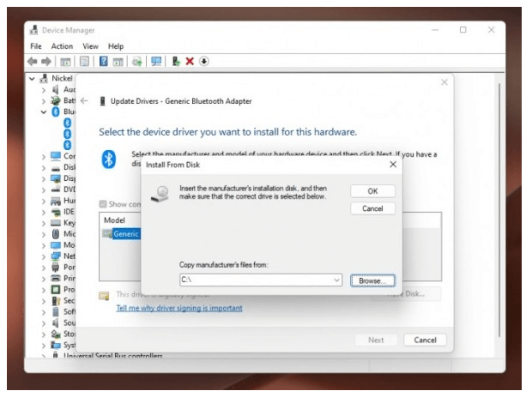Image resolution: width=532 pixels, height=397 pixels.
Task: Open the View menu
Action: pos(90,46)
